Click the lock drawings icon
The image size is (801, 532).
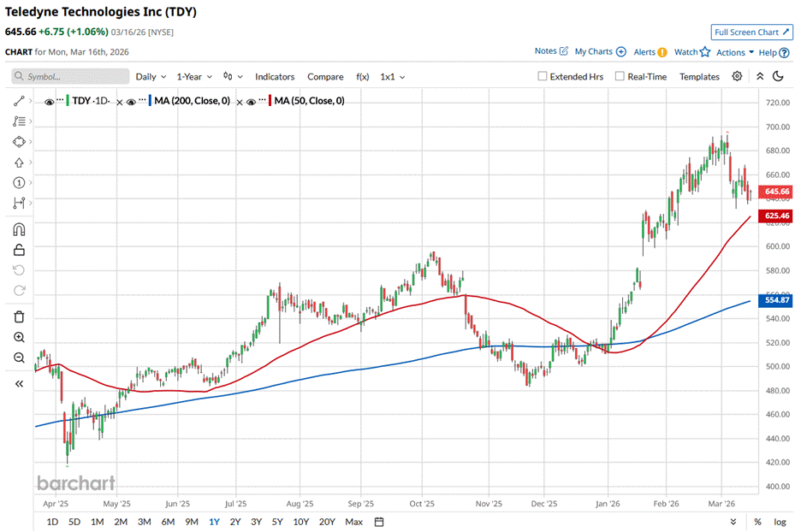19,250
